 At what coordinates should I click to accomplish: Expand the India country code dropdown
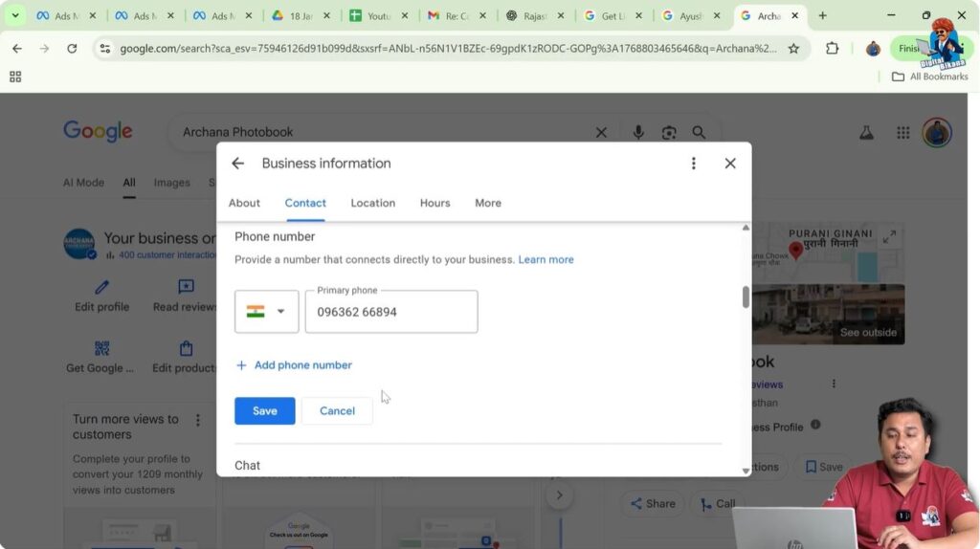click(266, 312)
